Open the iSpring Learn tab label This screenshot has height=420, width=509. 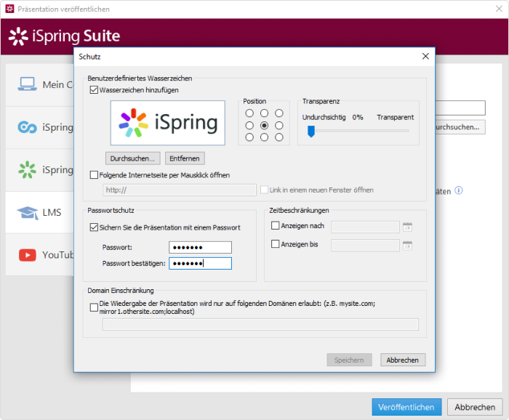click(57, 170)
